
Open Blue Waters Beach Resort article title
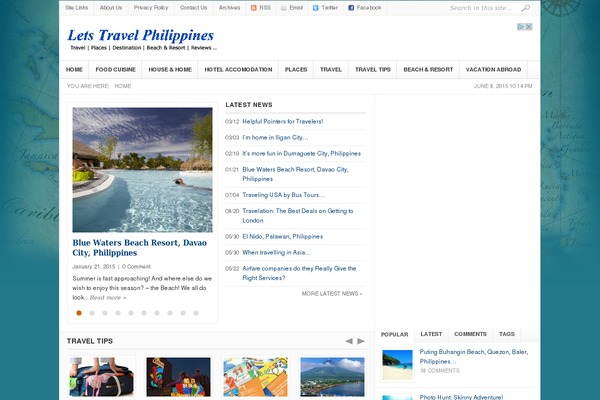click(x=140, y=248)
